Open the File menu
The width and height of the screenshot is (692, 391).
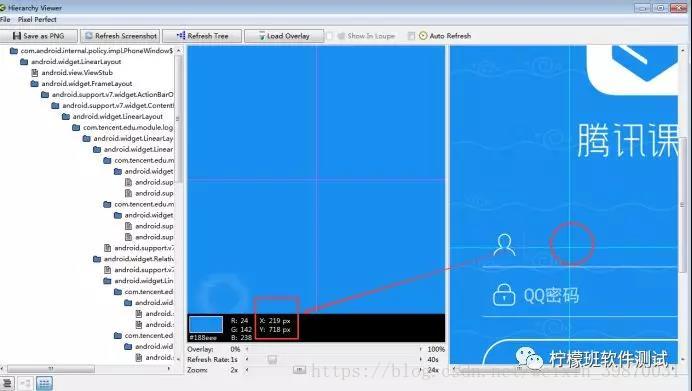[x=5, y=19]
